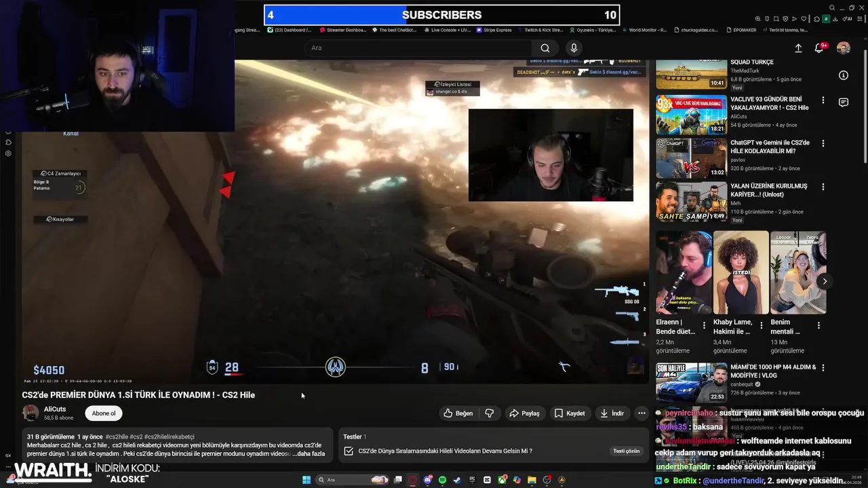Open the Stripe Express bookmark

[x=494, y=30]
